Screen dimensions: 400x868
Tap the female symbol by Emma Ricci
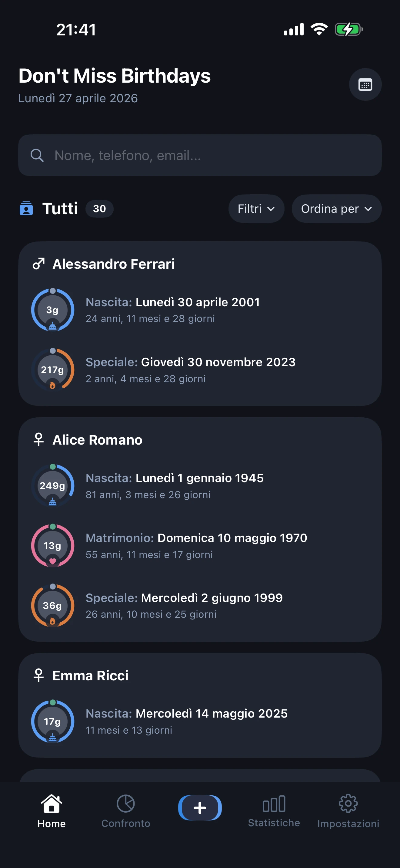pyautogui.click(x=39, y=676)
